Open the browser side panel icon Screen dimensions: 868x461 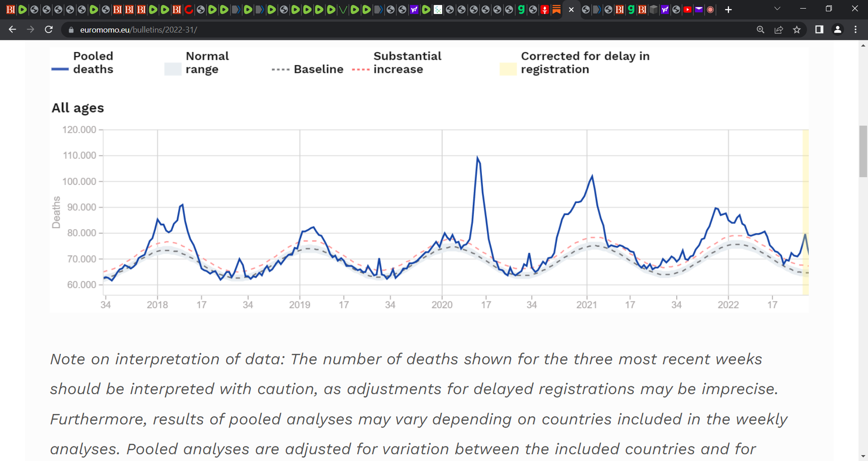819,29
